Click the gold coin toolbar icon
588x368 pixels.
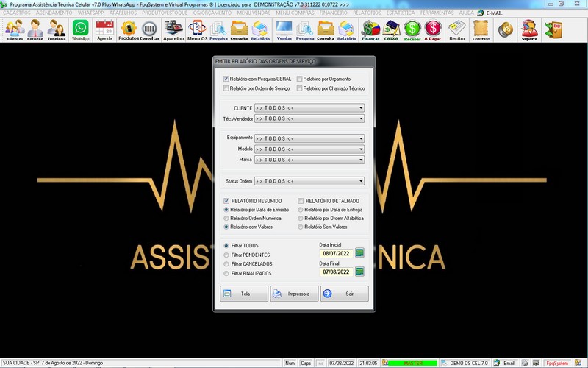[506, 29]
